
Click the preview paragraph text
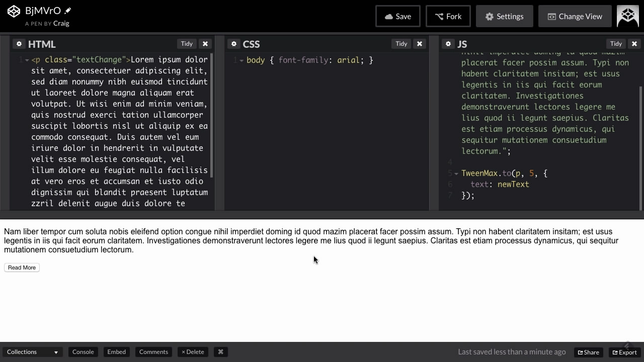(x=311, y=240)
